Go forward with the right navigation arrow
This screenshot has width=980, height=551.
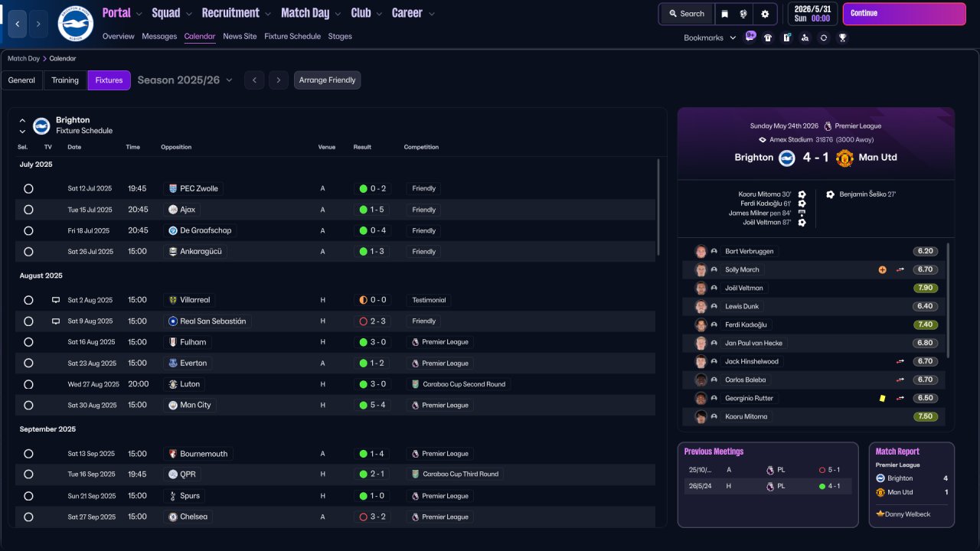point(39,24)
